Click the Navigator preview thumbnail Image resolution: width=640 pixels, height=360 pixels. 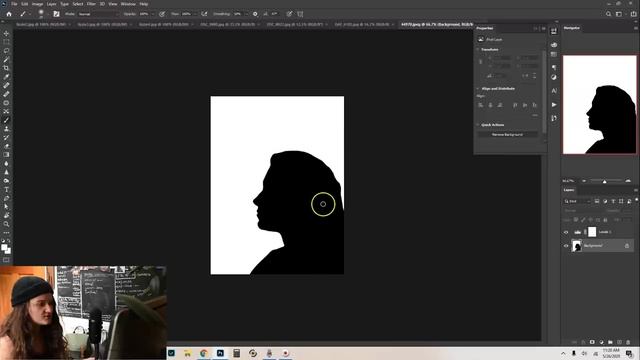[x=600, y=105]
